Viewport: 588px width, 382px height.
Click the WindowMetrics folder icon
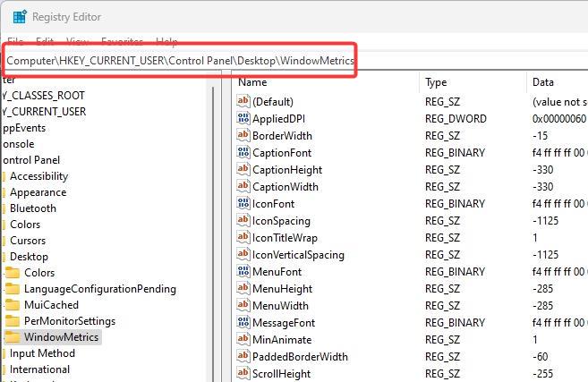tap(13, 337)
